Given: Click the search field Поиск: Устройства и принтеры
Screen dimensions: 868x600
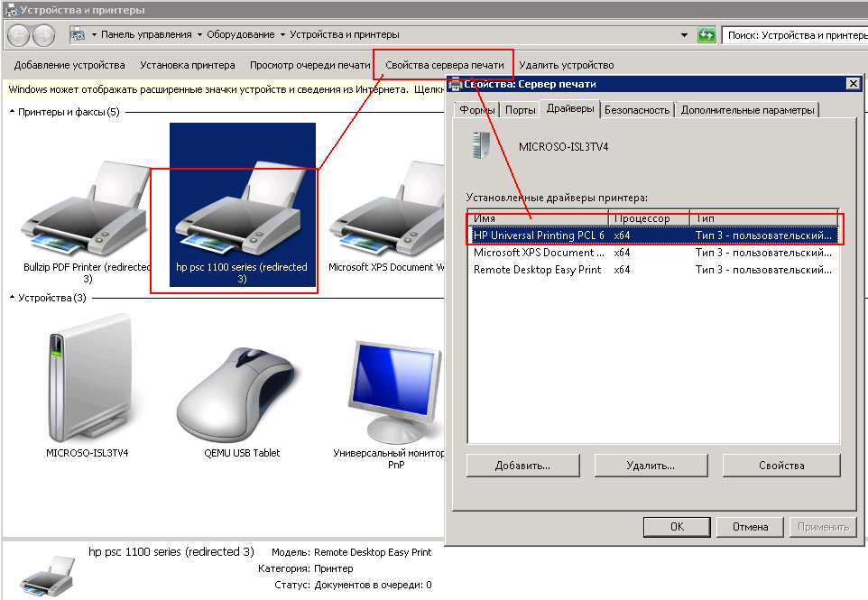Looking at the screenshot, I should coord(795,35).
